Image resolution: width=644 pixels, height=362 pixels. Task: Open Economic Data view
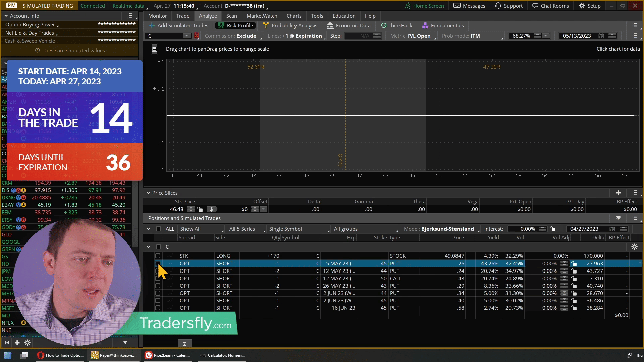[x=349, y=25]
